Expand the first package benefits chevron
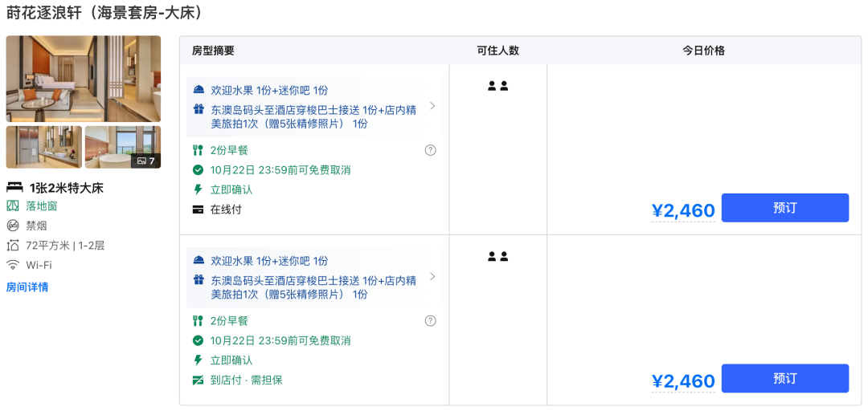Image resolution: width=868 pixels, height=411 pixels. click(432, 106)
